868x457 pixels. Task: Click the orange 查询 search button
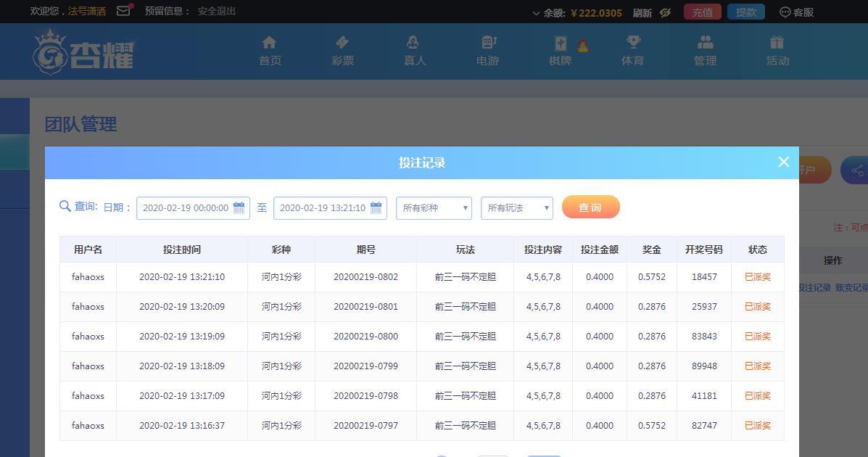coord(591,207)
